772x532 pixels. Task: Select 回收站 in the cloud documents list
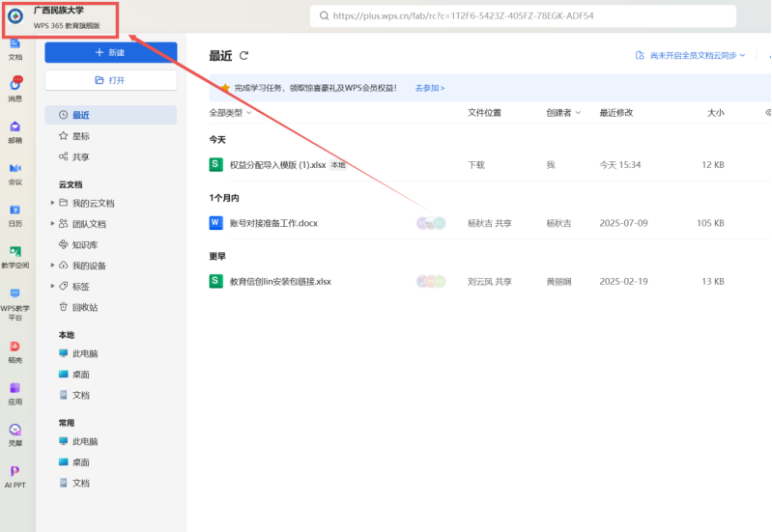(84, 307)
